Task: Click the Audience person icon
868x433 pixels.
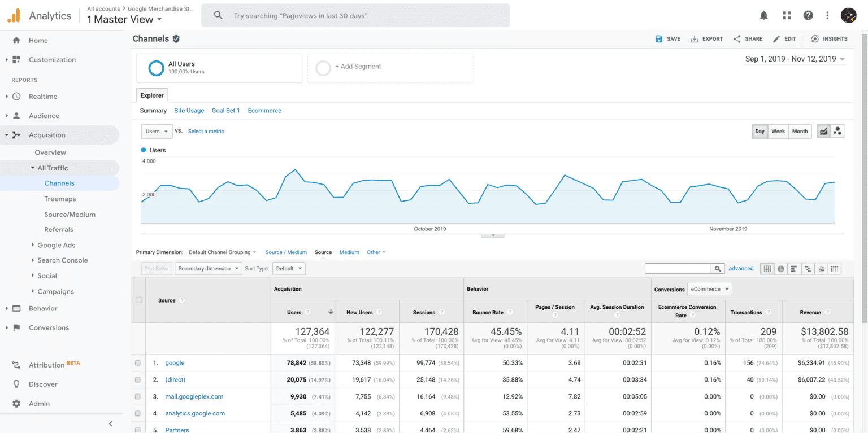Action: (16, 116)
